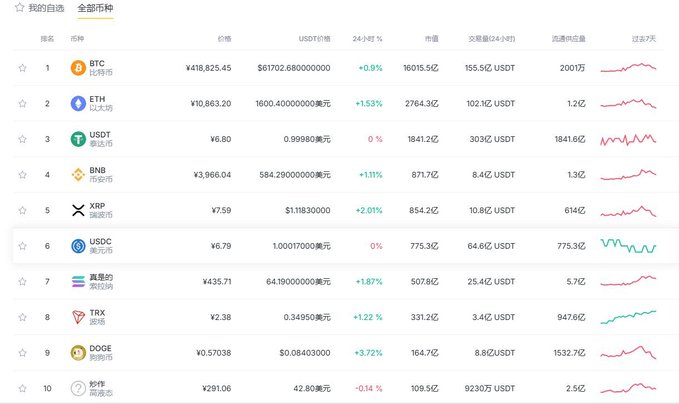Click market cap 16015.5亿

[x=420, y=68]
